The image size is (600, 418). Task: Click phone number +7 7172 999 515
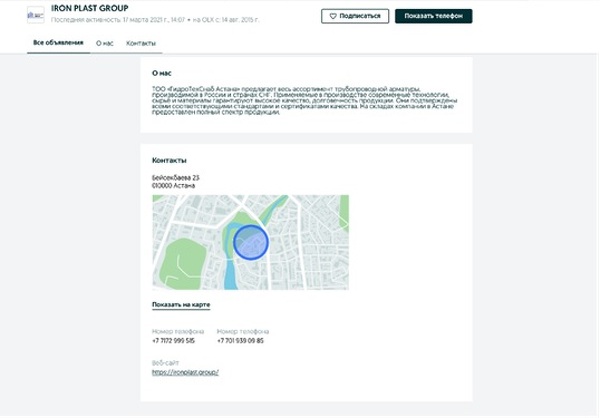(x=173, y=341)
